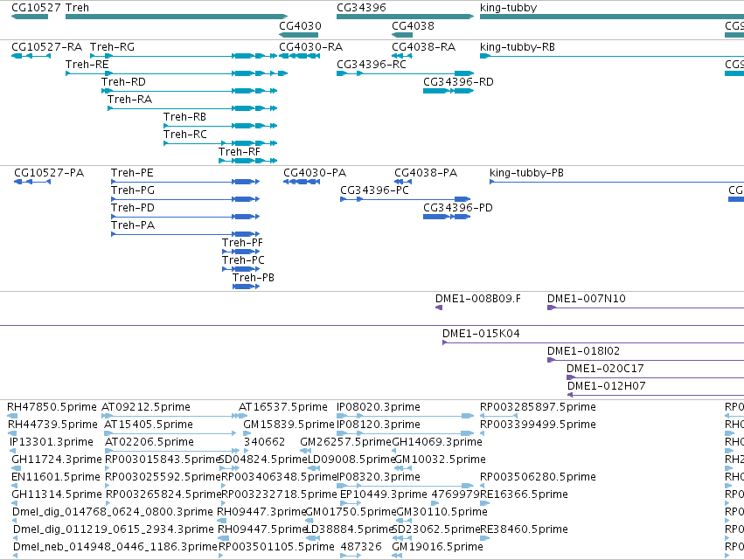Viewport: 744px width, 560px height.
Task: Select protein CG34396-PD
Action: click(x=447, y=217)
